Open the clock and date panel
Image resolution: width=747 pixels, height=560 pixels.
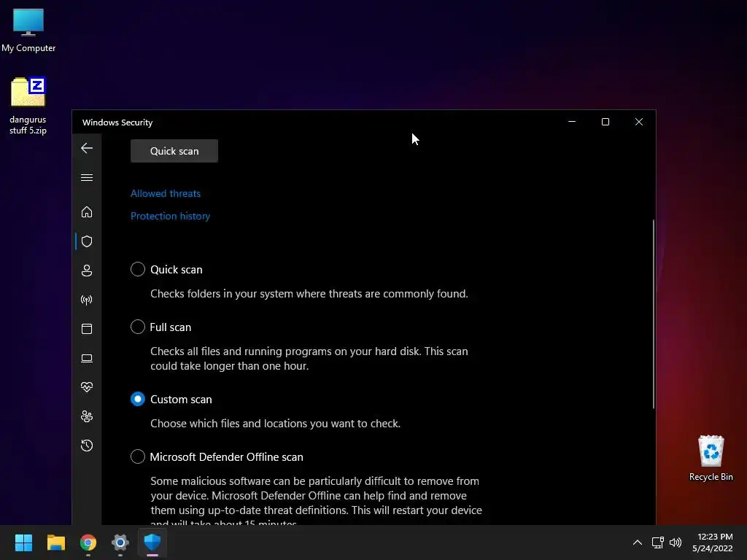[712, 542]
